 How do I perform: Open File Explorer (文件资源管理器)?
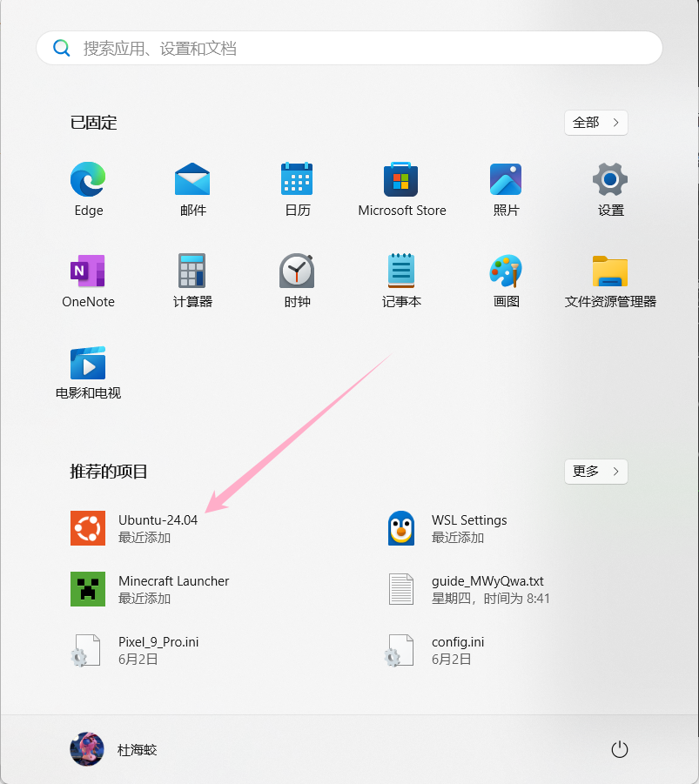610,271
